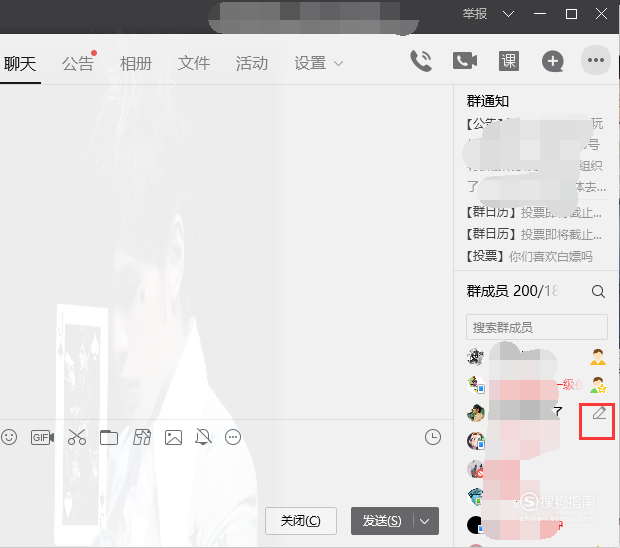The width and height of the screenshot is (620, 548).
Task: Click the 群通知 heading
Action: pyautogui.click(x=488, y=101)
